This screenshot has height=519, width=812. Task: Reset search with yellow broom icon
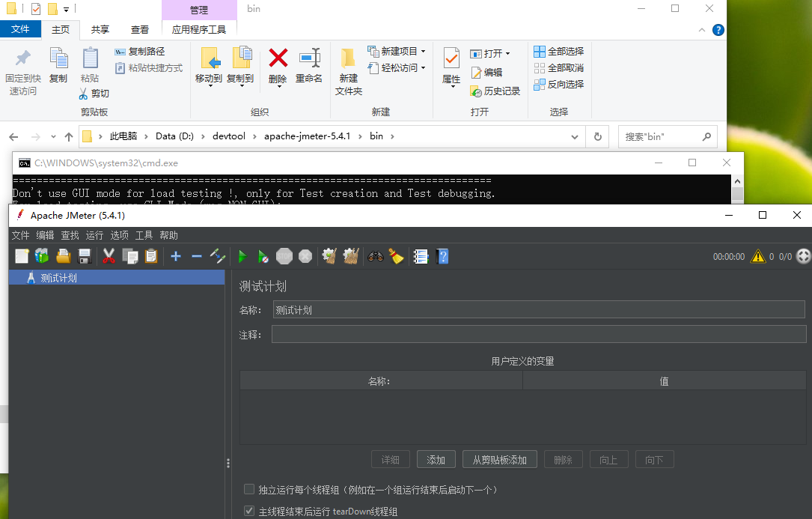(397, 256)
